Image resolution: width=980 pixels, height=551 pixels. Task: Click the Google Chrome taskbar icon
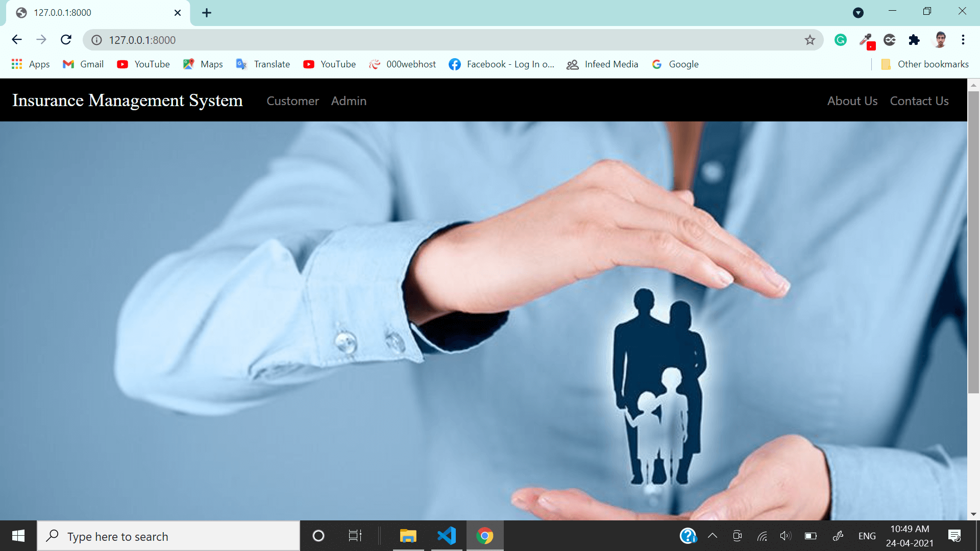point(484,536)
